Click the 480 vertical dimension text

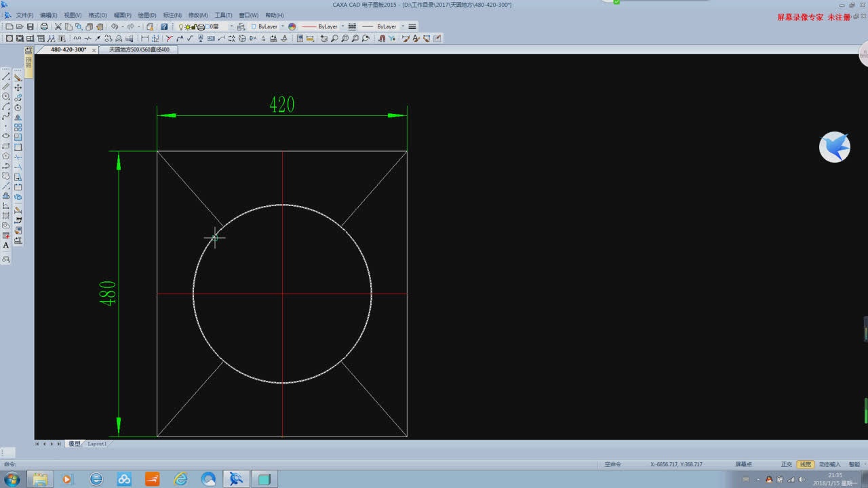point(108,293)
